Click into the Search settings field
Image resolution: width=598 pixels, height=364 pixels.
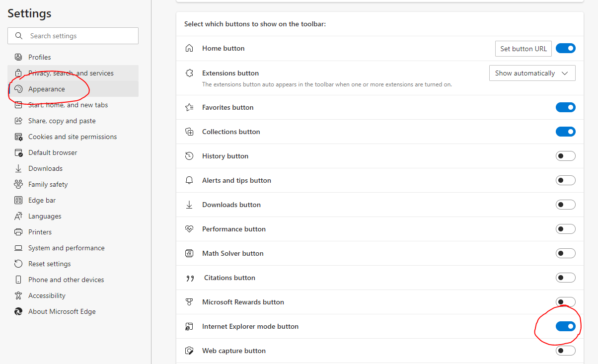pos(73,36)
